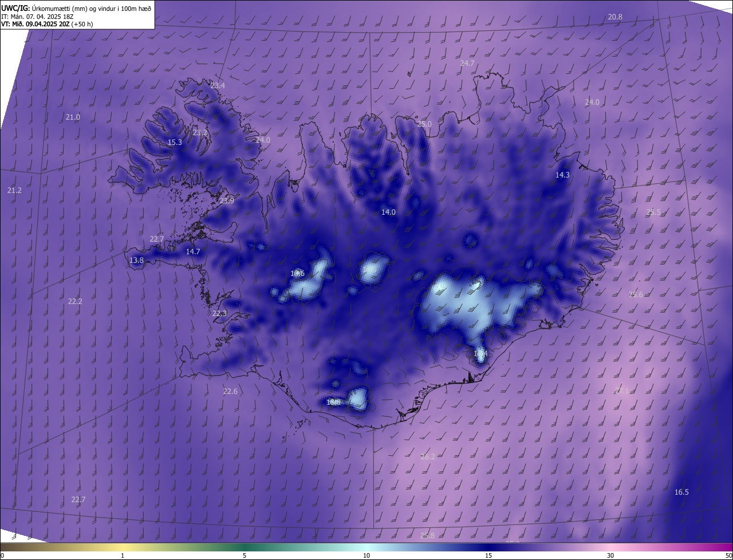Click the initial time line 'IT: Mán. 07. 04. 2025 18Z'

(x=37, y=16)
